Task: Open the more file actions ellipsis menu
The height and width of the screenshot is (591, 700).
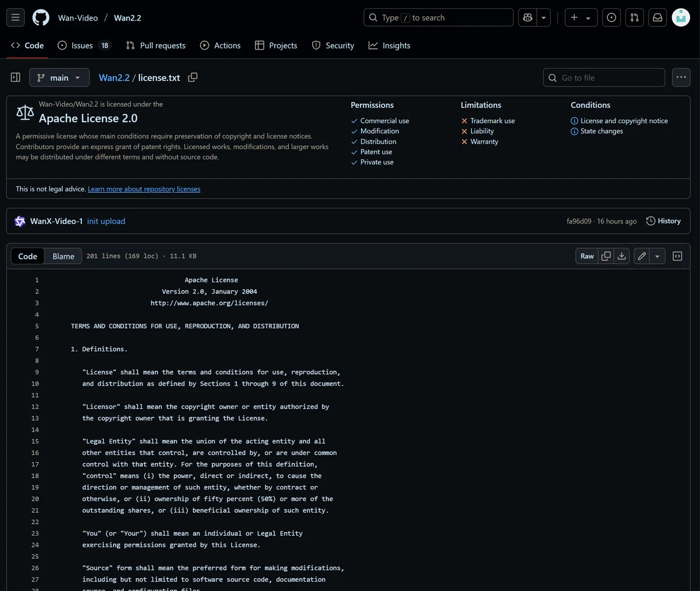Action: (x=681, y=78)
